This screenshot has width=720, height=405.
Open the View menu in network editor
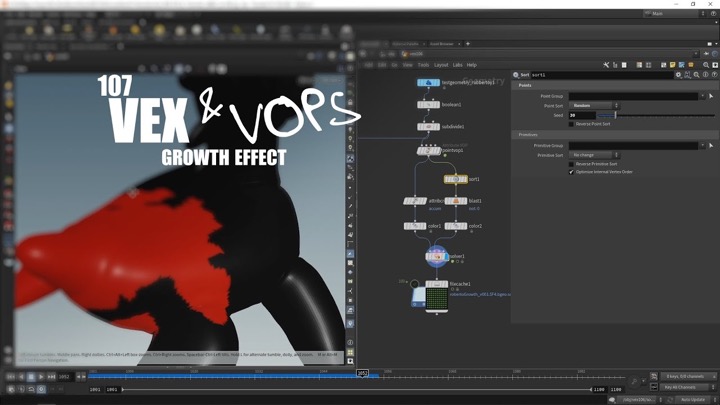[408, 65]
